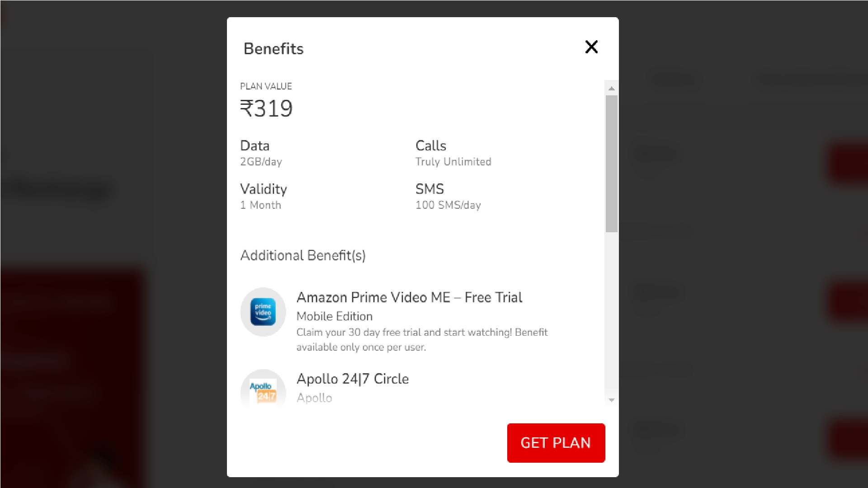Click the Apollo 24|7 circular thumbnail
This screenshot has height=488, width=868.
[263, 389]
